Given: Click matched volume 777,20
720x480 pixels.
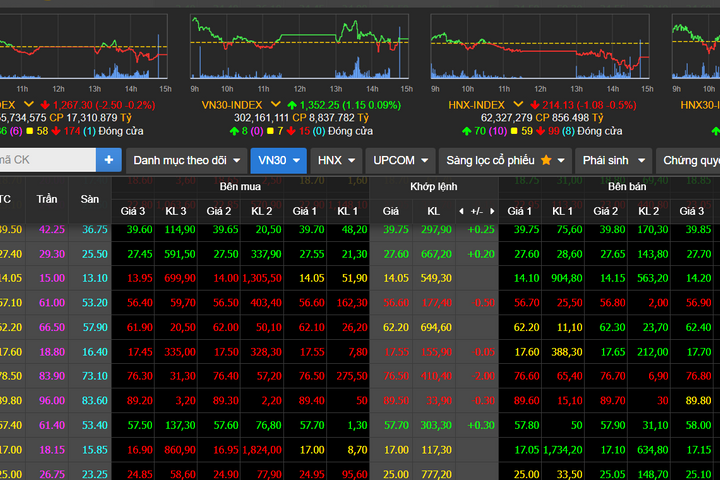Looking at the screenshot, I should tap(436, 474).
